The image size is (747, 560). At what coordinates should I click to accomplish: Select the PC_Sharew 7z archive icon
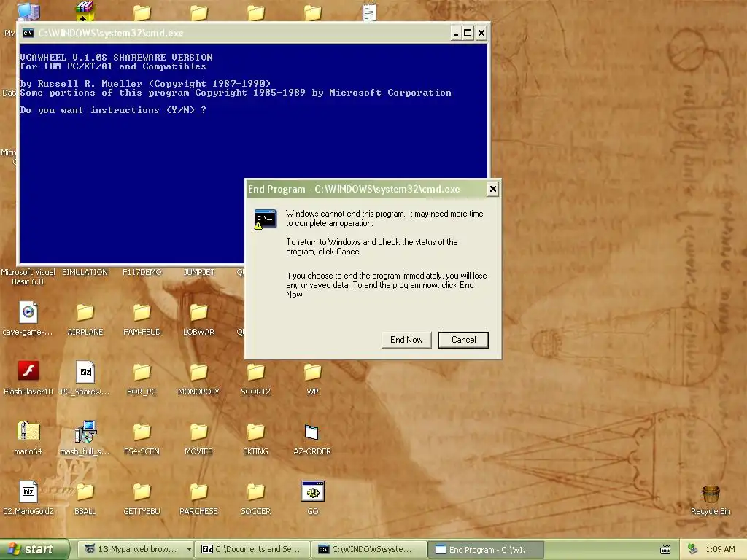point(85,372)
